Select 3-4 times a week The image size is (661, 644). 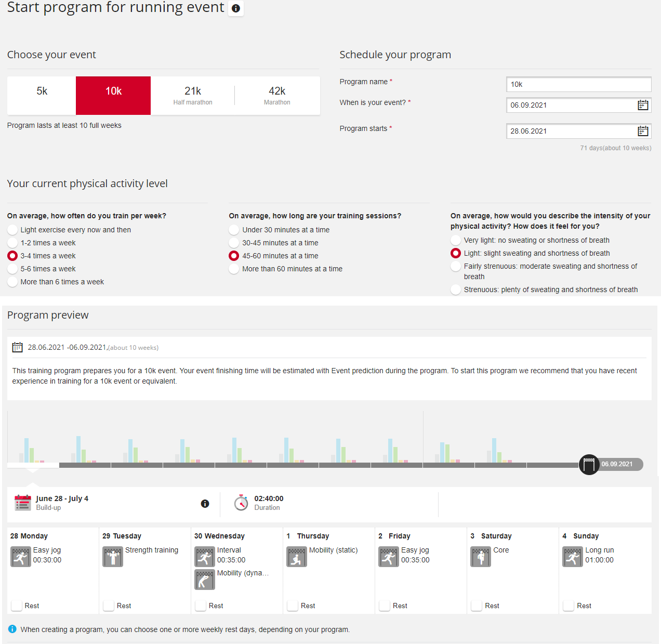point(12,256)
